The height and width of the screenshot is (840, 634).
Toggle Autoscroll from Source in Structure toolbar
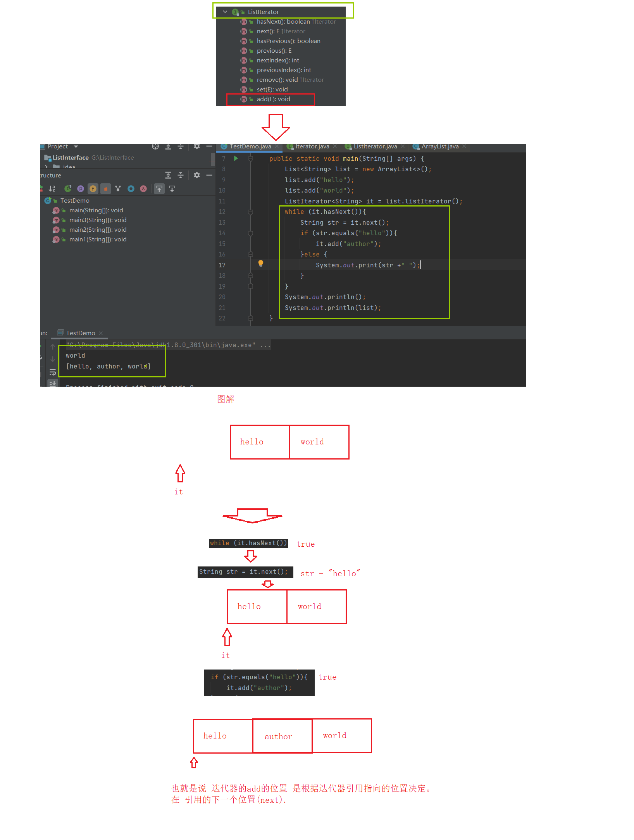click(x=172, y=189)
